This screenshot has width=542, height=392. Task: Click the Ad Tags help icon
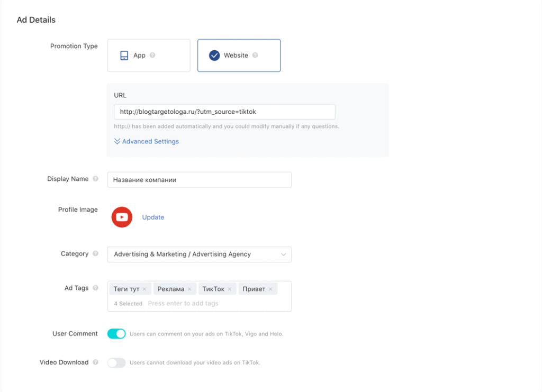click(95, 288)
